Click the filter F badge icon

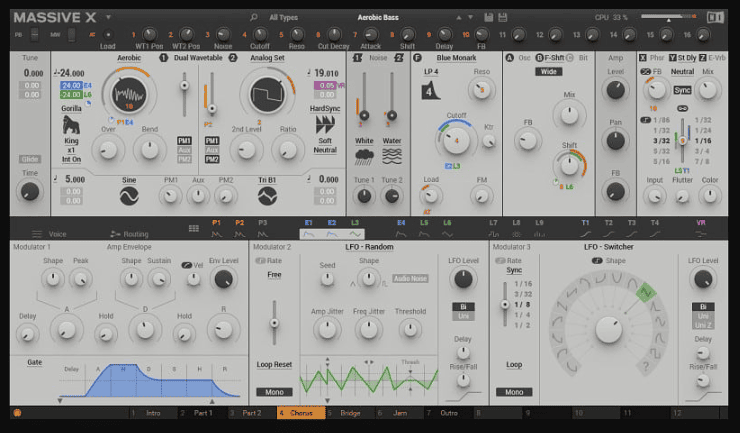click(x=417, y=58)
